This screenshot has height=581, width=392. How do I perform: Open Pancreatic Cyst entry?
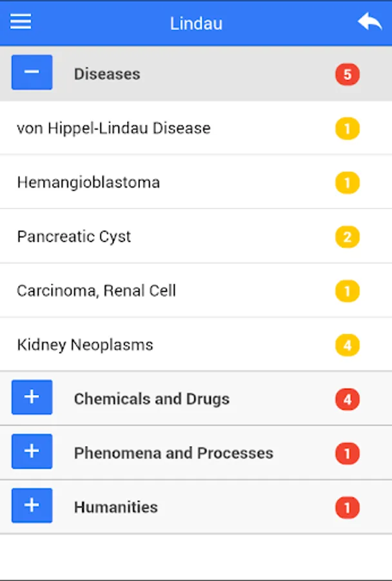[74, 236]
